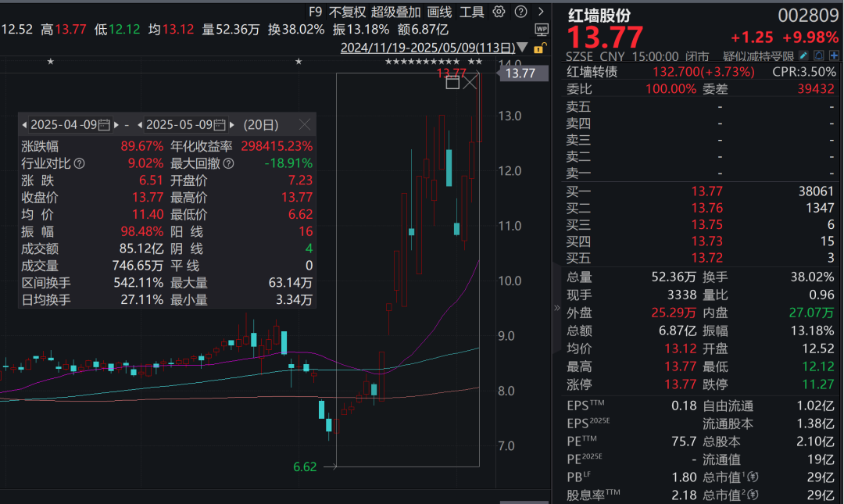Click the blue plus add-to-watchlist icon
Image resolution: width=844 pixels, height=504 pixels.
[x=834, y=55]
